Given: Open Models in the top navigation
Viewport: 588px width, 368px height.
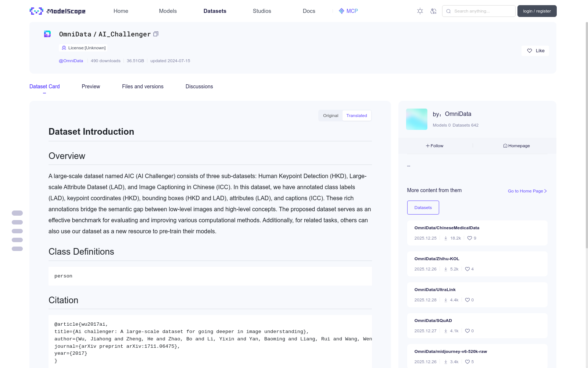Looking at the screenshot, I should 168,11.
